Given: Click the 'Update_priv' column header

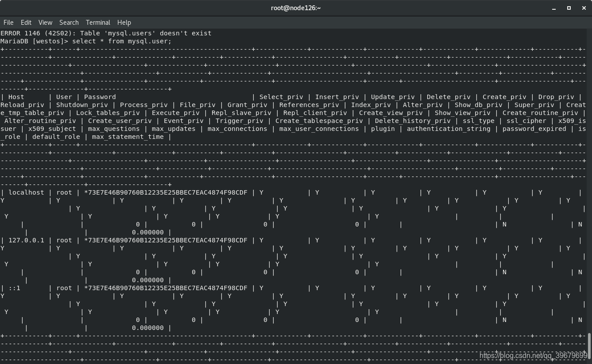Looking at the screenshot, I should pyautogui.click(x=393, y=97).
